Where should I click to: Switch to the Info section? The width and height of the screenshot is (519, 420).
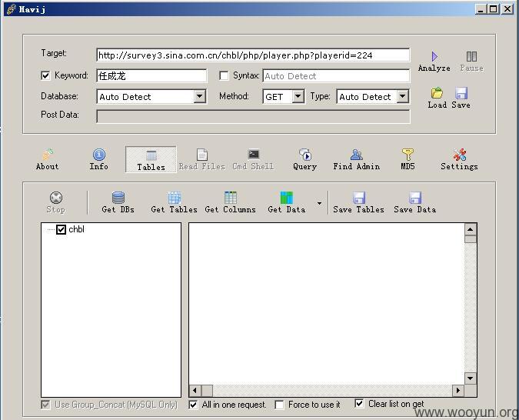tap(99, 160)
